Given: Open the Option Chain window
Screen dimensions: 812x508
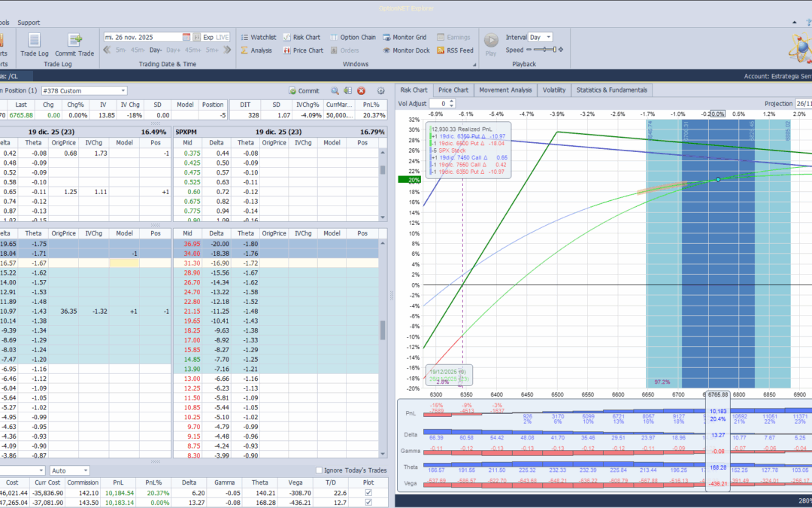Looking at the screenshot, I should tap(353, 38).
